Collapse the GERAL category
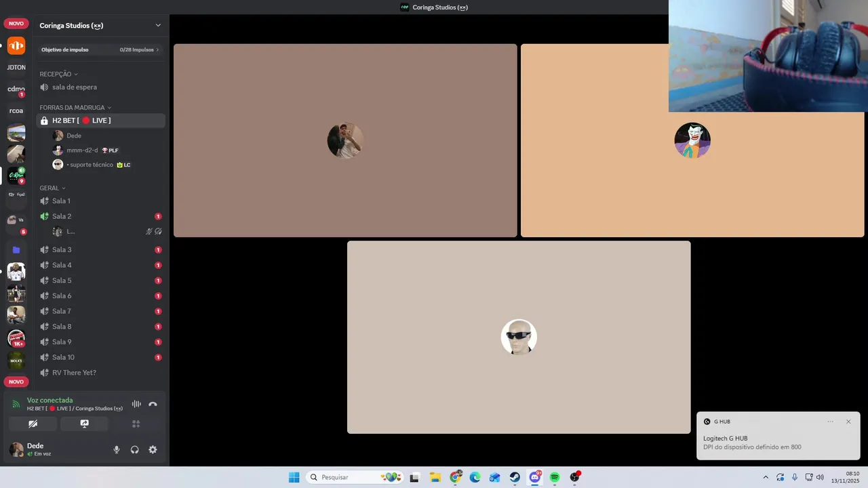 click(52, 188)
